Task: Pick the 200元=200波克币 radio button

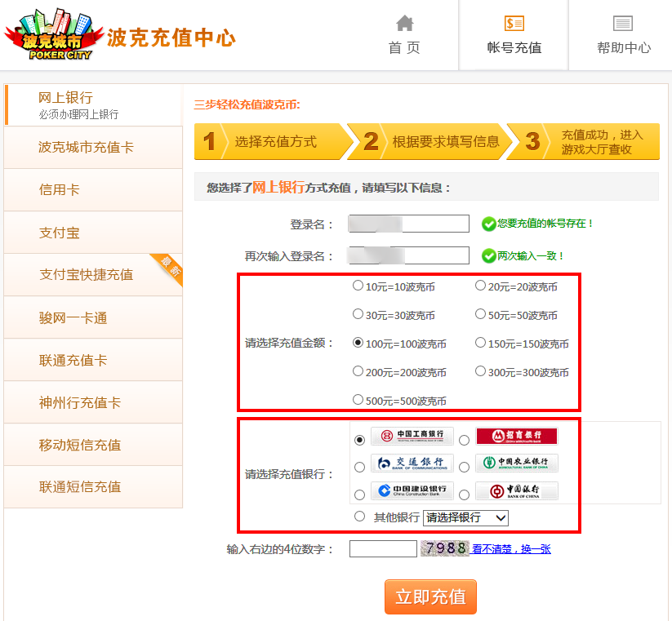Action: [x=358, y=371]
